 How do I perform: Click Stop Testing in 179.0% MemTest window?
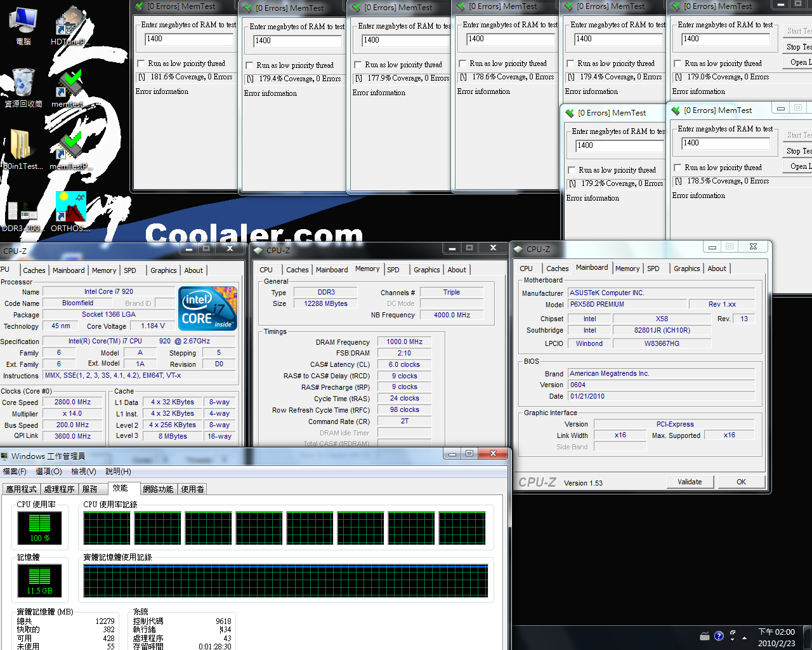coord(797,47)
